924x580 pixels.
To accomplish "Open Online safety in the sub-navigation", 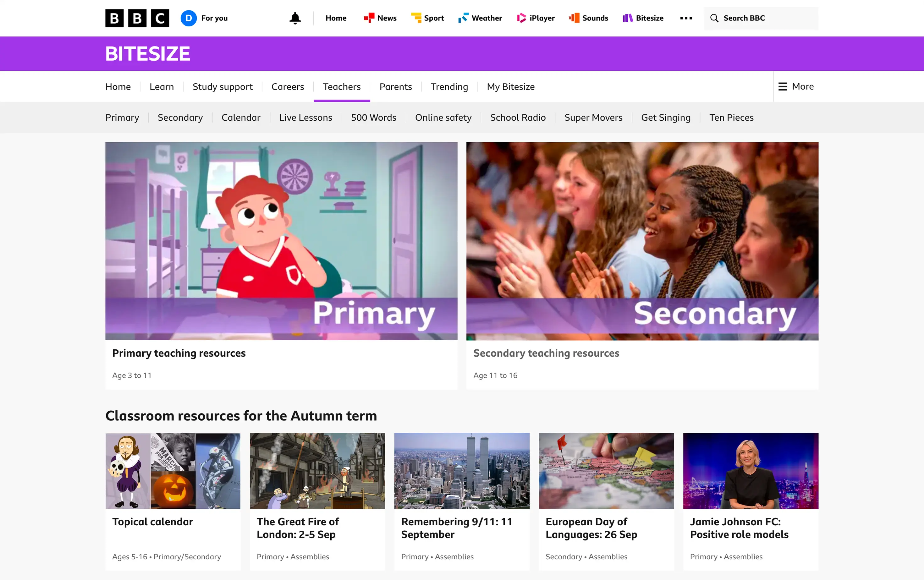I will pyautogui.click(x=443, y=118).
